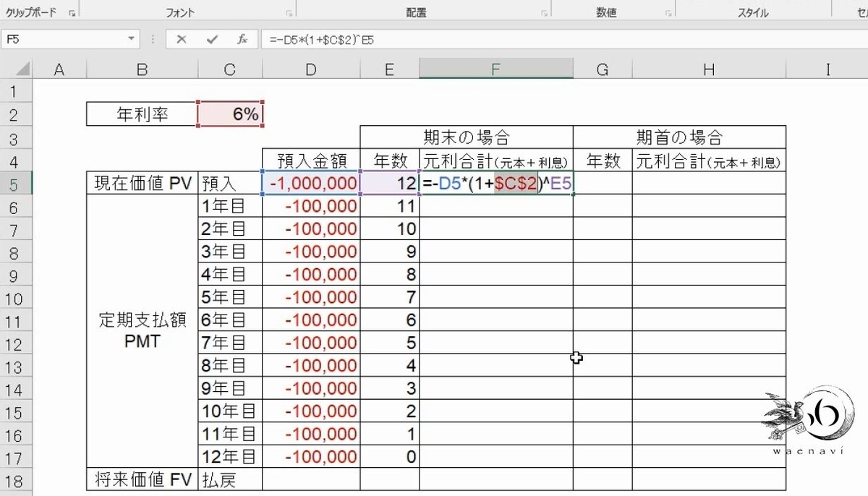Click the 年利率 label cell
This screenshot has width=868, height=496.
click(142, 114)
